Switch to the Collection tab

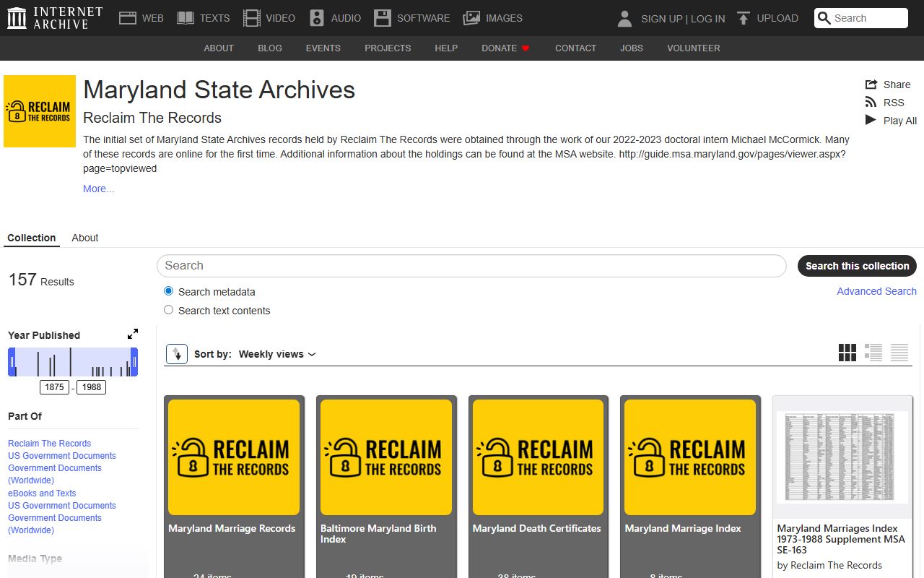[x=32, y=238]
